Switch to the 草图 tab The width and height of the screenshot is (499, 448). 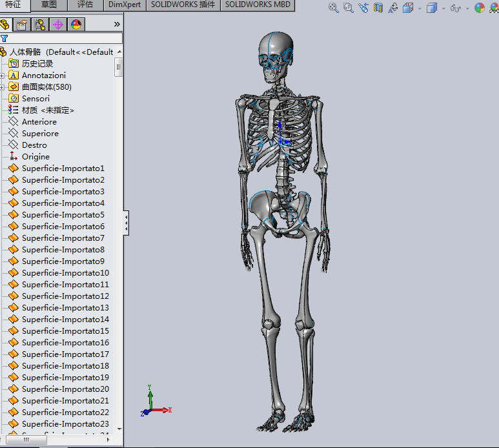click(x=49, y=5)
